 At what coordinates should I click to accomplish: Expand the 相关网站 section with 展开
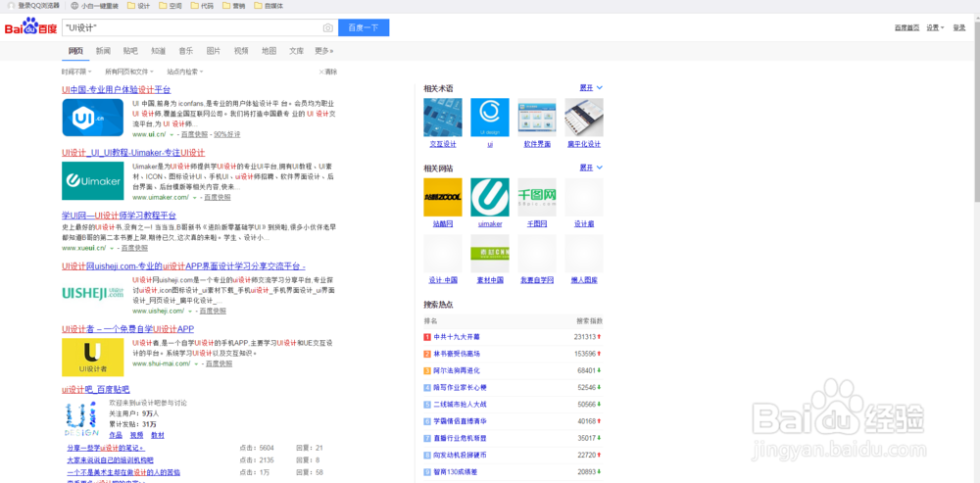pos(591,169)
